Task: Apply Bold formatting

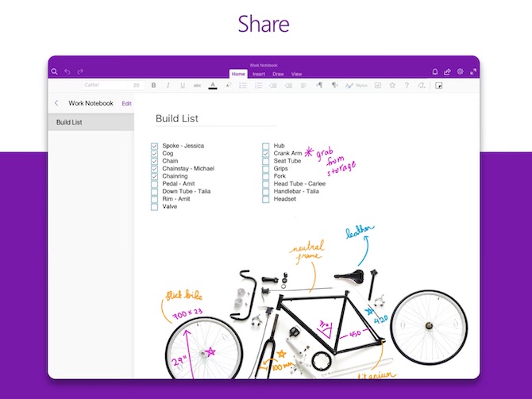Action: pyautogui.click(x=154, y=86)
